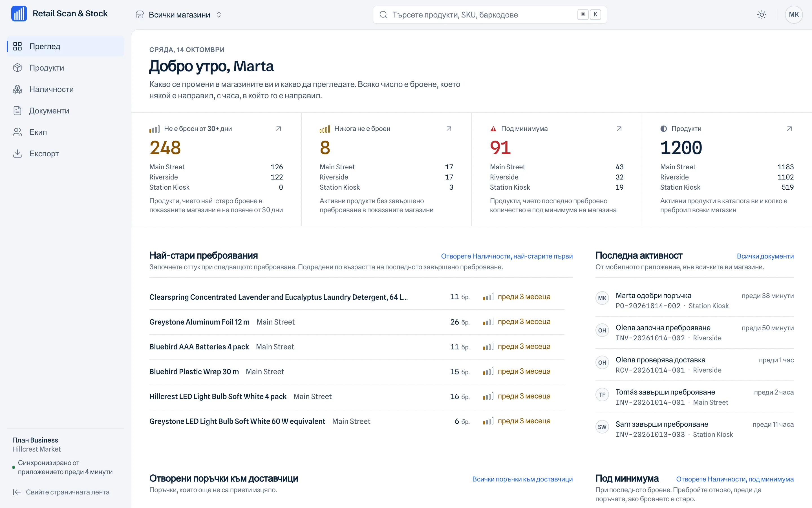The height and width of the screenshot is (508, 812).
Task: Click the Retail Scan & Stock logo icon
Action: (19, 14)
